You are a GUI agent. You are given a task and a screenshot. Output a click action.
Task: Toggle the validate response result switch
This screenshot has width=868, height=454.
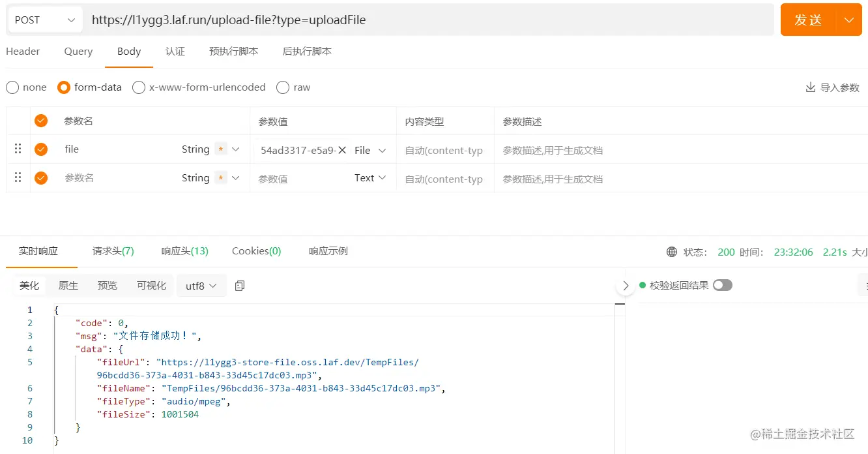[x=723, y=285]
